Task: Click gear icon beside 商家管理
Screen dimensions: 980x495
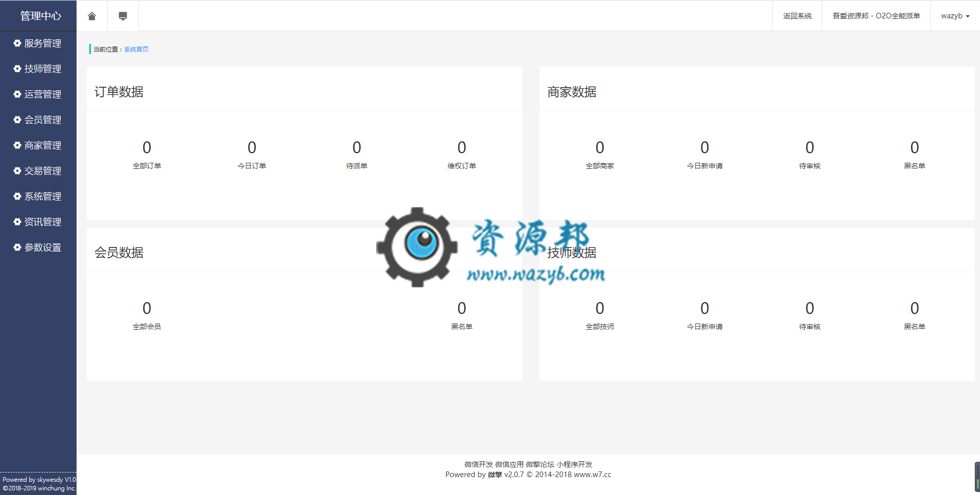Action: [x=17, y=145]
